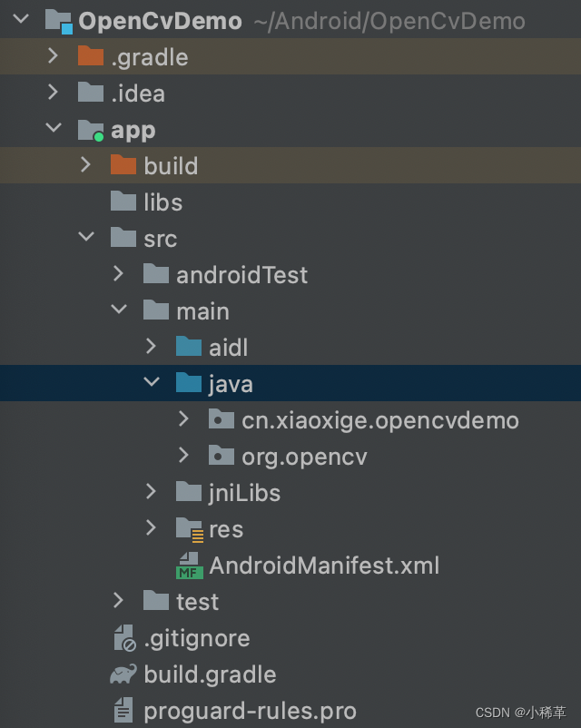The height and width of the screenshot is (728, 581).
Task: Select the test folder label
Action: [x=197, y=602]
